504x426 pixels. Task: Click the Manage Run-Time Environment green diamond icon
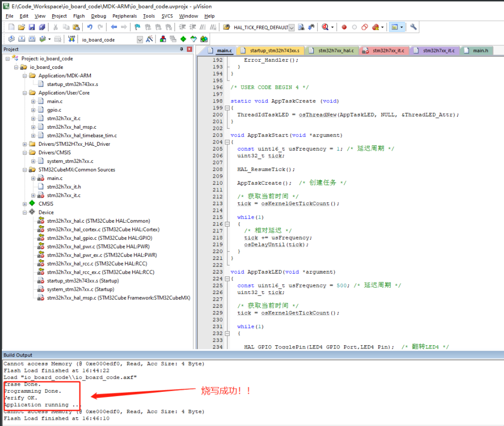point(183,39)
